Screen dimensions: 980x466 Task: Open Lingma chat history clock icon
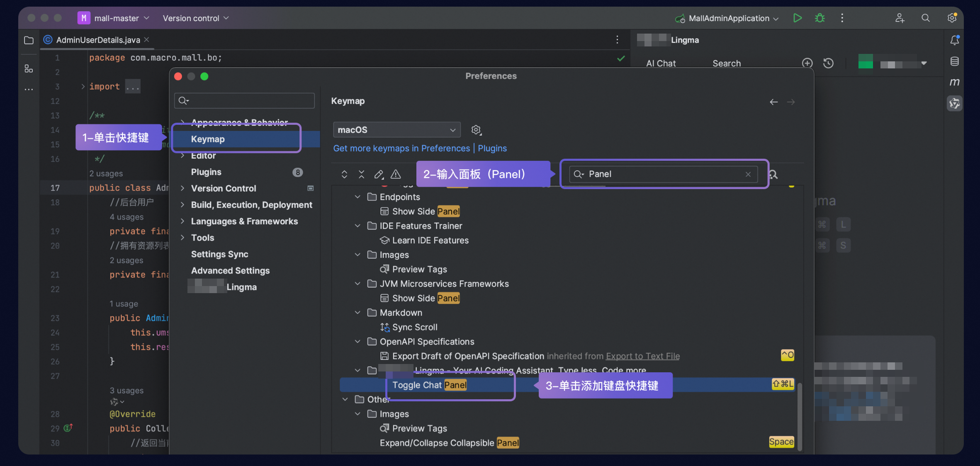828,63
